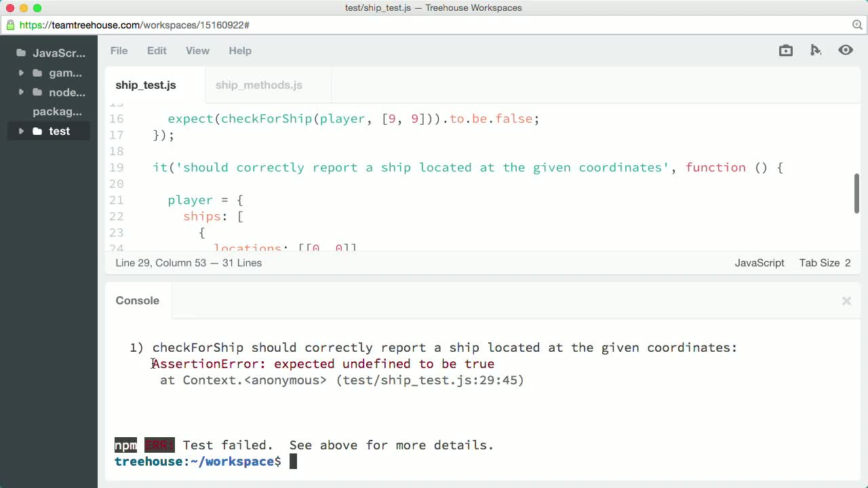Click the macOS yellow minimize button
Viewport: 868px width, 488px height.
click(x=24, y=8)
